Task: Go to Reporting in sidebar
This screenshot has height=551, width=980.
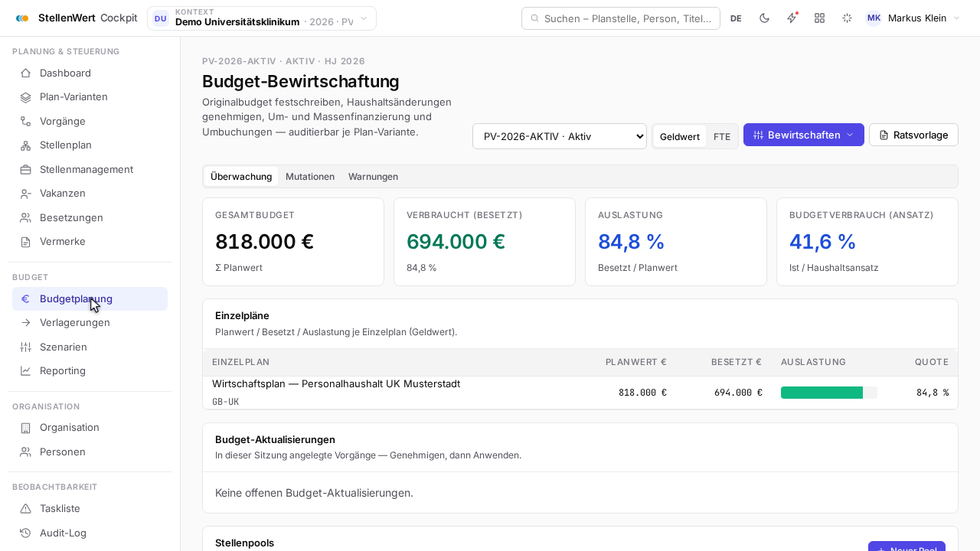Action: pos(90,371)
